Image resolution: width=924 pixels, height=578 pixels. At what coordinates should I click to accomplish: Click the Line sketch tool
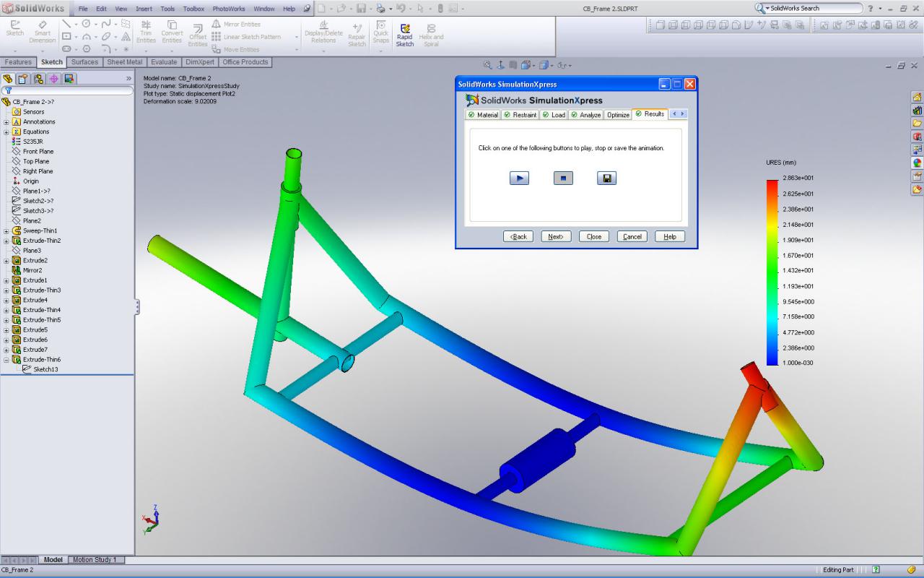[66, 24]
